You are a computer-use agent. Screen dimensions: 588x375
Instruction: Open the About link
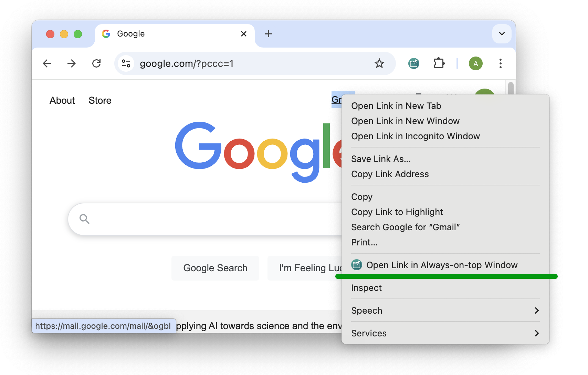click(62, 100)
